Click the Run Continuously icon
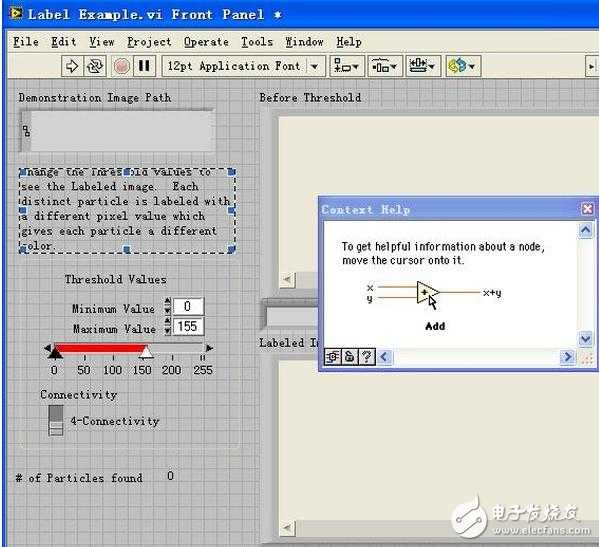The image size is (599, 547). click(94, 66)
